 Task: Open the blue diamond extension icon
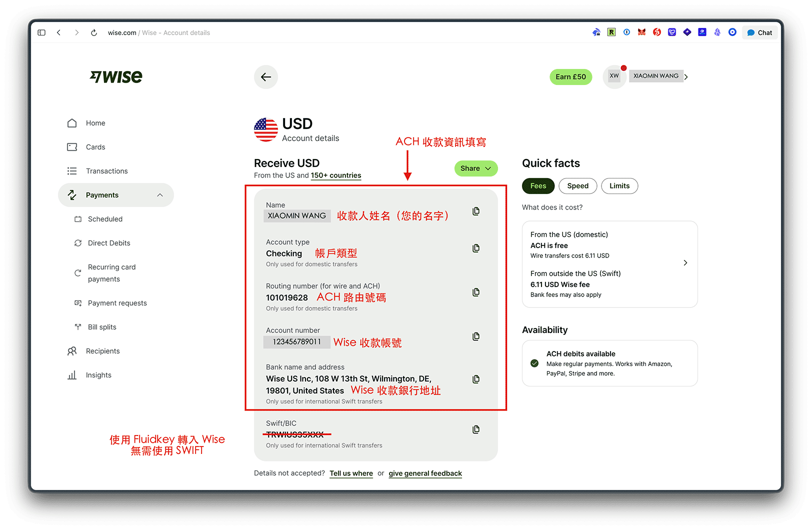pyautogui.click(x=687, y=32)
